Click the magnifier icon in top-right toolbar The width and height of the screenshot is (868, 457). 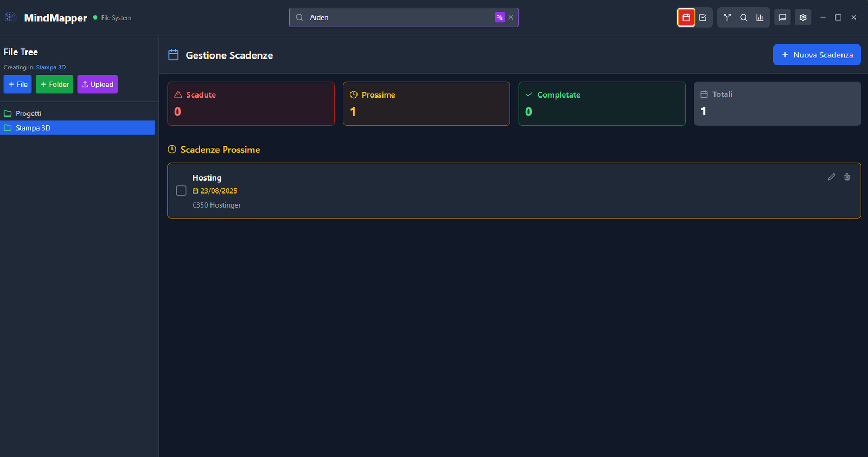tap(744, 17)
